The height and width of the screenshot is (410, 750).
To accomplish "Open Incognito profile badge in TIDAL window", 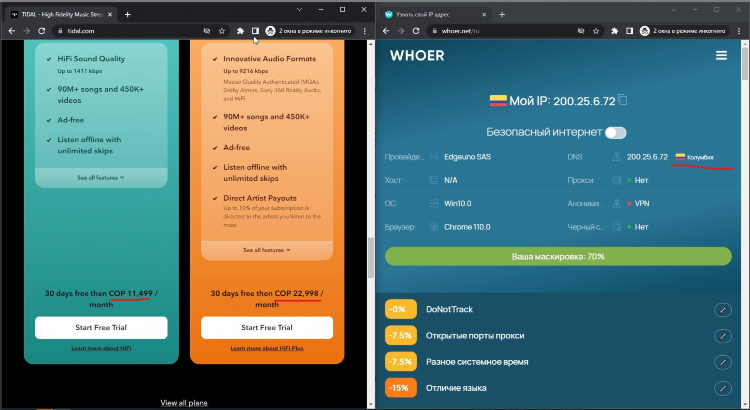I will (x=309, y=31).
